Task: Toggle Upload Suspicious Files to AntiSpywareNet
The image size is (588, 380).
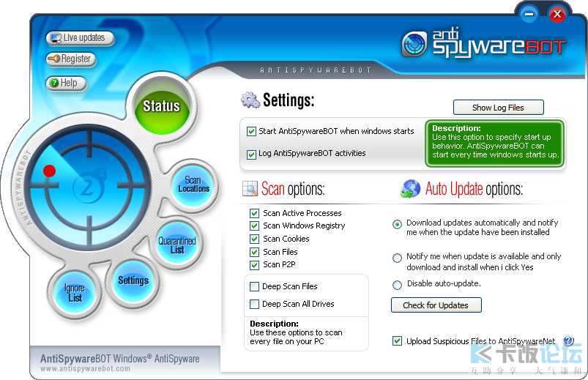Action: click(x=397, y=341)
